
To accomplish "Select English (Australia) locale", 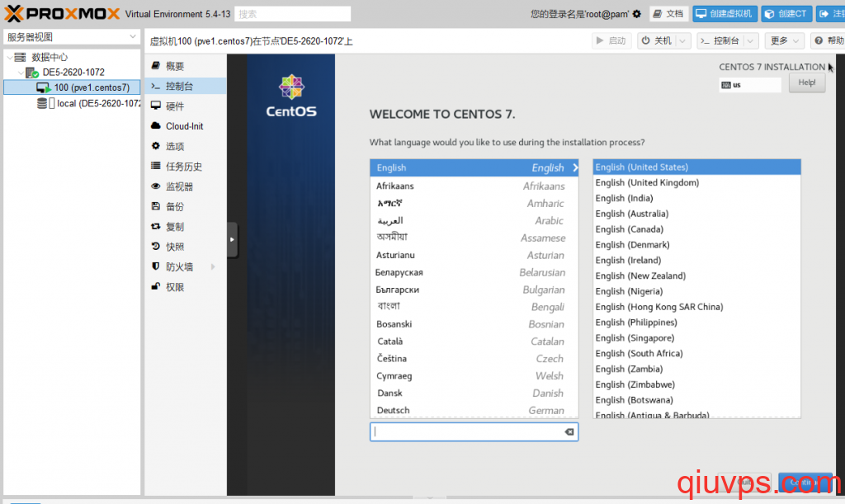I will coord(696,214).
